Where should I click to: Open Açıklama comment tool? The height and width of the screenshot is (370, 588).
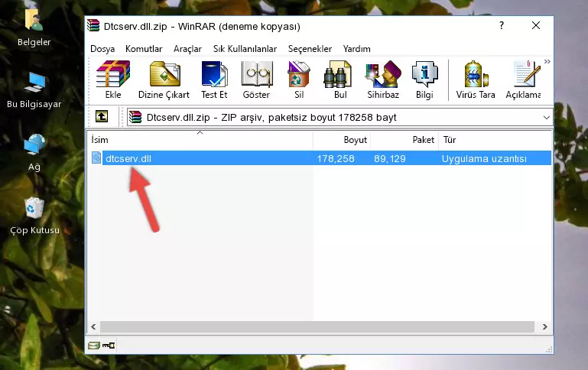tap(523, 80)
